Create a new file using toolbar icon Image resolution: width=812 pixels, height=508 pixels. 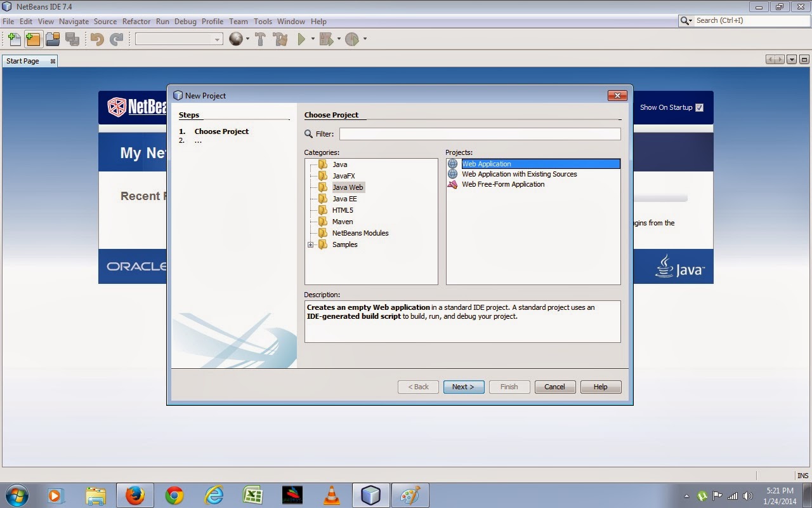pos(14,39)
